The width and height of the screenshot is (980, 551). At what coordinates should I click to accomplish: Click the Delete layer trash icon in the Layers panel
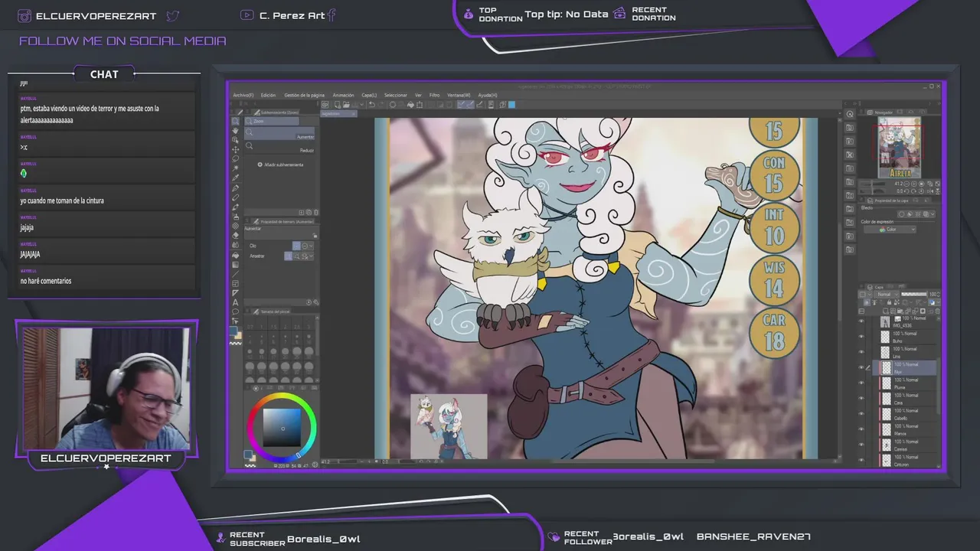click(x=938, y=311)
